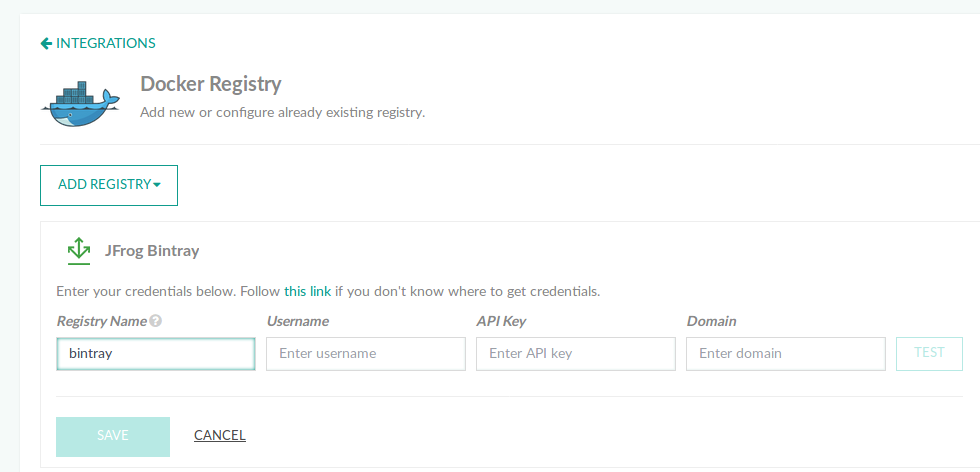This screenshot has width=980, height=472.
Task: Open "this link" for credentials help
Action: tap(308, 291)
